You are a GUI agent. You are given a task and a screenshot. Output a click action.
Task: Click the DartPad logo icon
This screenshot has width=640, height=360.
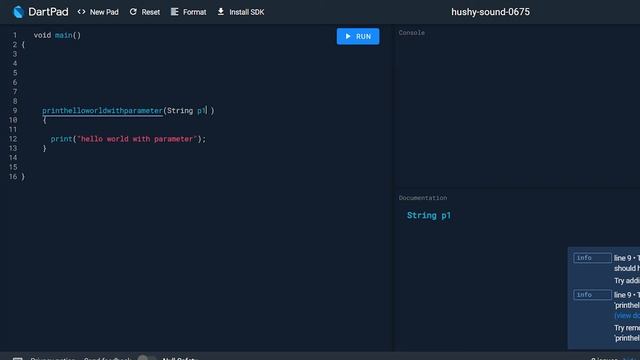point(18,12)
